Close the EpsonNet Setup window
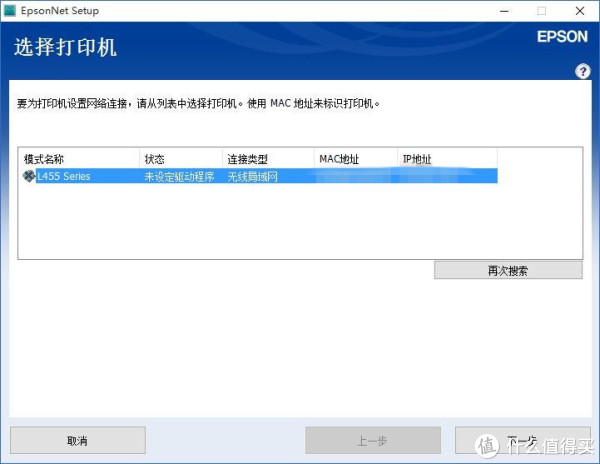 point(580,11)
